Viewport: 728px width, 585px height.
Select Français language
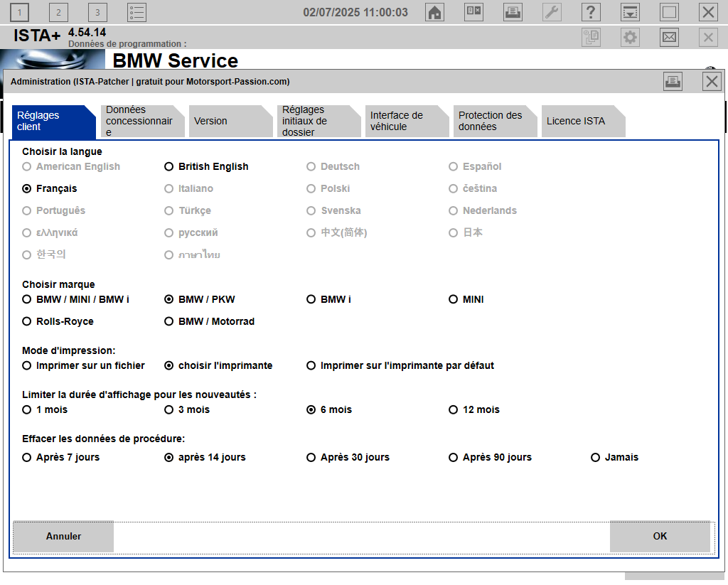49,188
